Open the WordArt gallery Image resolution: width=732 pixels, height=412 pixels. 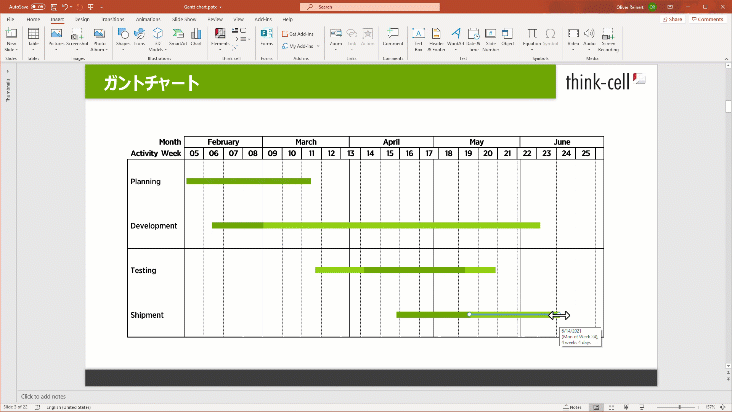click(455, 39)
